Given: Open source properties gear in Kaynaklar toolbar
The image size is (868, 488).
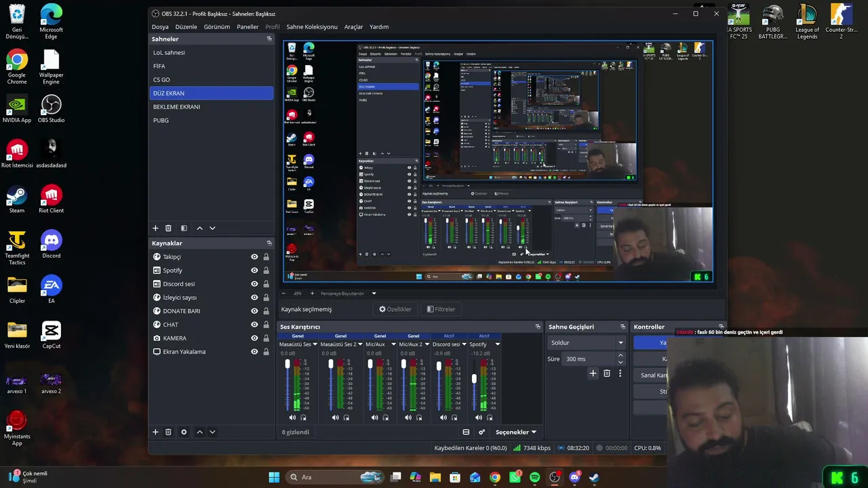Looking at the screenshot, I should pyautogui.click(x=184, y=432).
